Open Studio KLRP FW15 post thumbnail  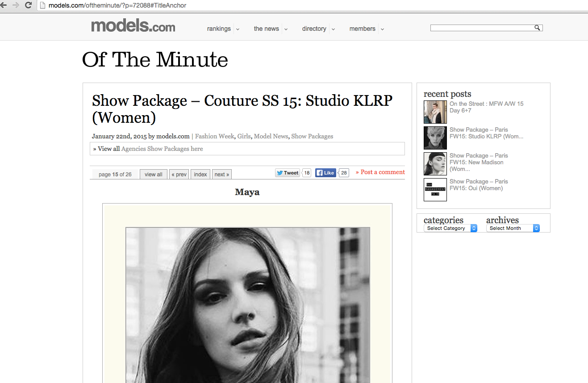pyautogui.click(x=435, y=138)
